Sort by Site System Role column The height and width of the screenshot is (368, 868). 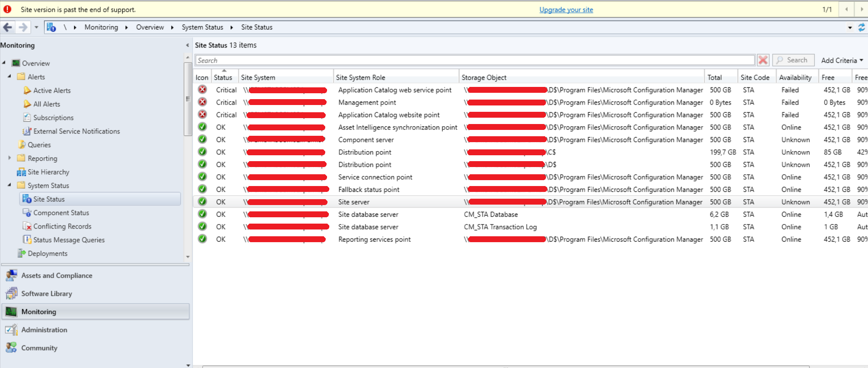point(396,77)
